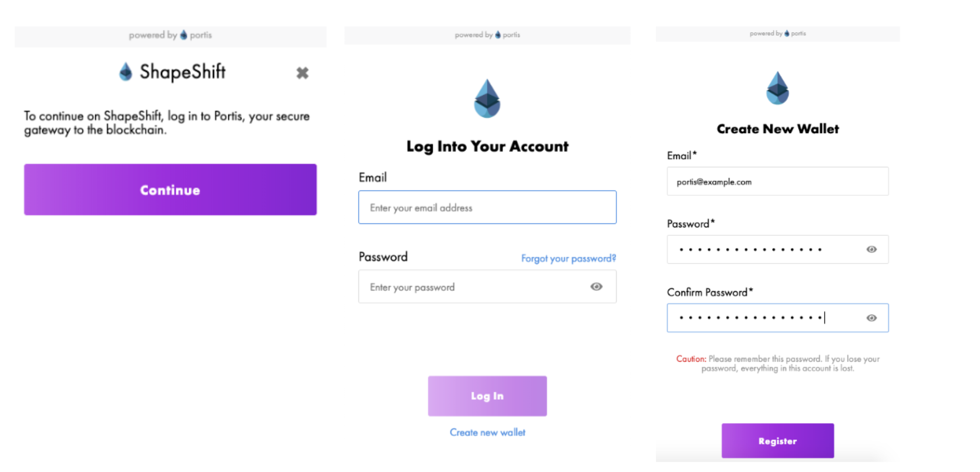This screenshot has width=980, height=472.
Task: Select the wallet Email field with portis@example.com
Action: [x=777, y=182]
